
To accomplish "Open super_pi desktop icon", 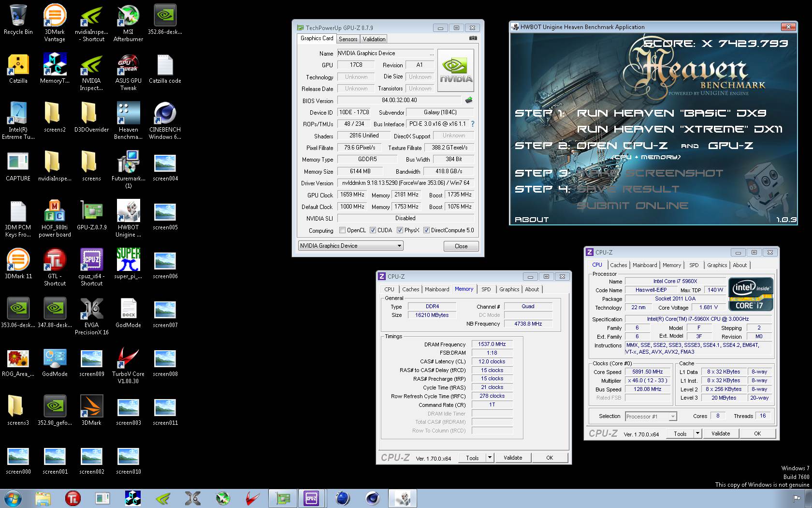I will 128,264.
